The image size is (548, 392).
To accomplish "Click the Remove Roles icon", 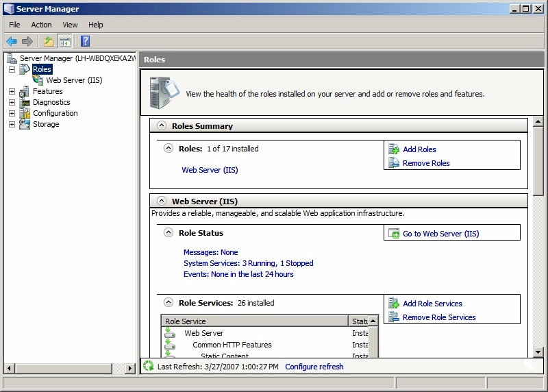I will click(394, 162).
